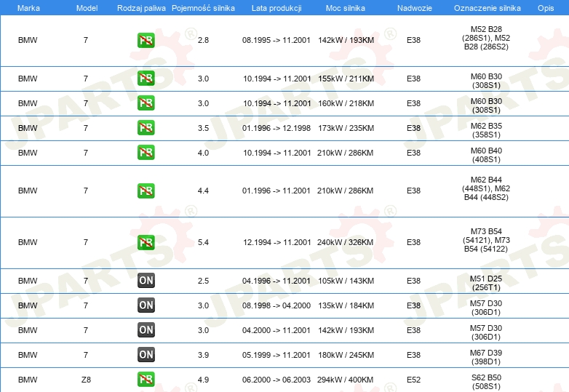Click the 4.9 engine capacity cell

click(x=203, y=380)
